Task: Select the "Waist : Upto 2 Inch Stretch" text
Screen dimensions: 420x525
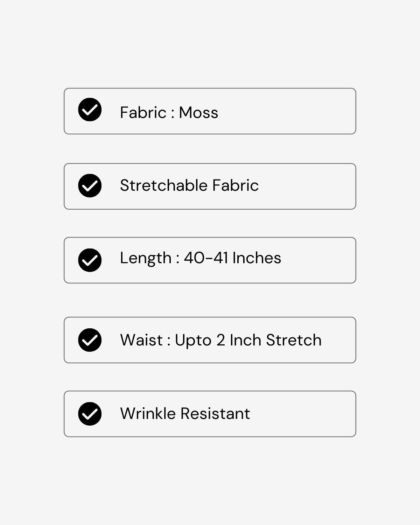Action: click(x=220, y=340)
